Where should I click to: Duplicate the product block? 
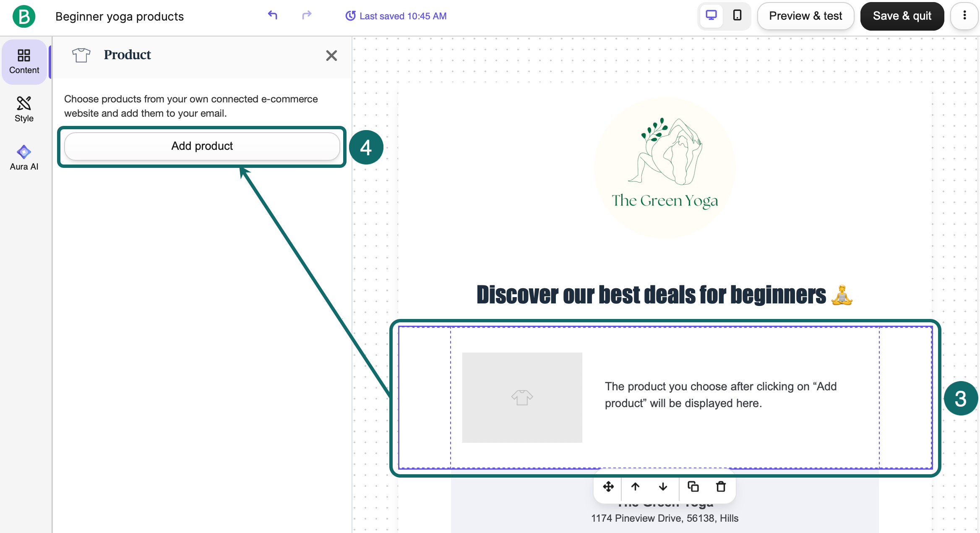(693, 486)
